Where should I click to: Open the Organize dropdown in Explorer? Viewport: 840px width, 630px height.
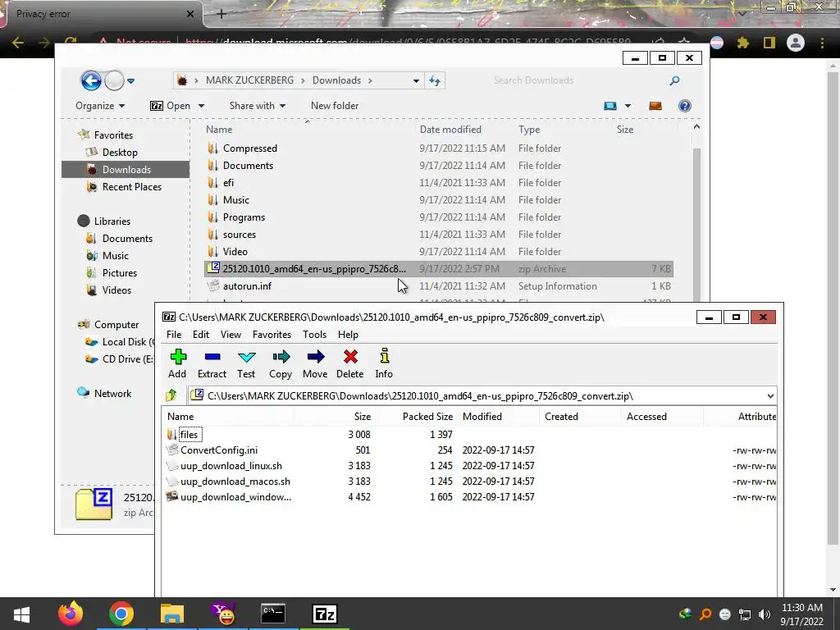[x=100, y=106]
